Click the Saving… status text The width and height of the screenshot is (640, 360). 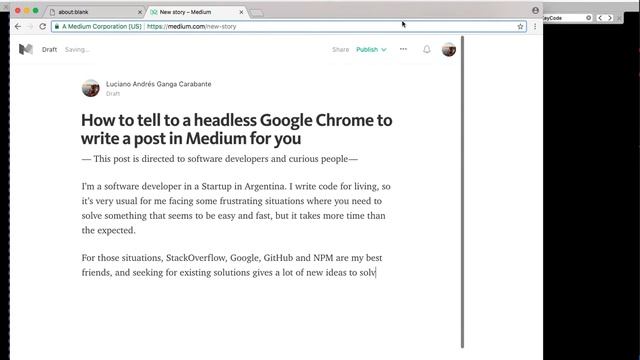point(77,49)
